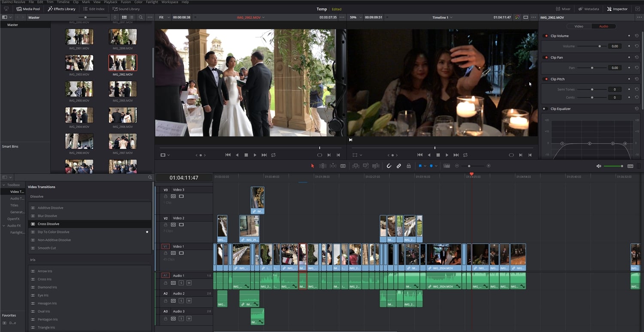The image size is (644, 332).
Task: Open the Effects Library panel
Action: coord(61,9)
